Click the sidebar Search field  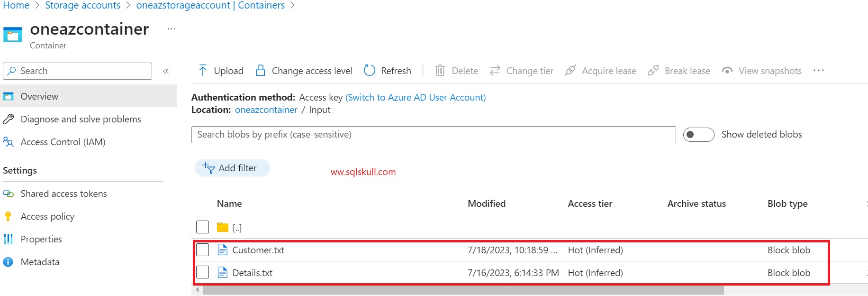coord(78,71)
